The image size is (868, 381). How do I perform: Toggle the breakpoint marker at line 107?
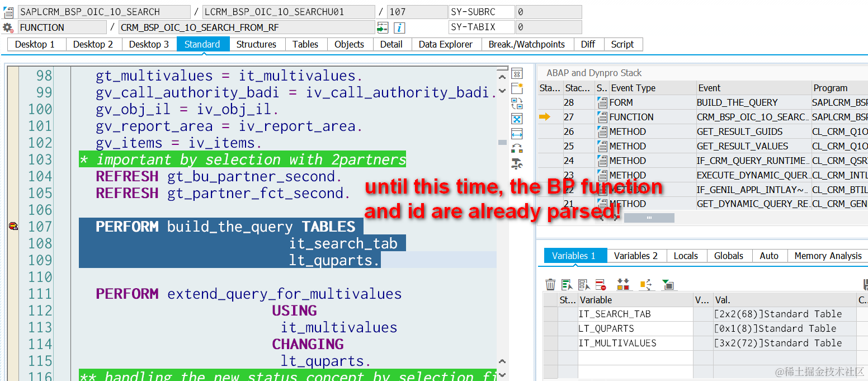point(12,226)
